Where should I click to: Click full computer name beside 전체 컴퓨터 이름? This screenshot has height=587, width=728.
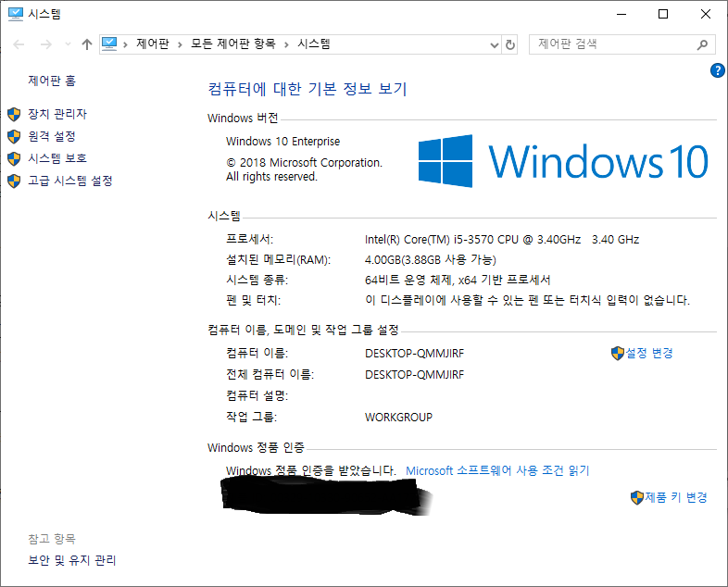414,375
